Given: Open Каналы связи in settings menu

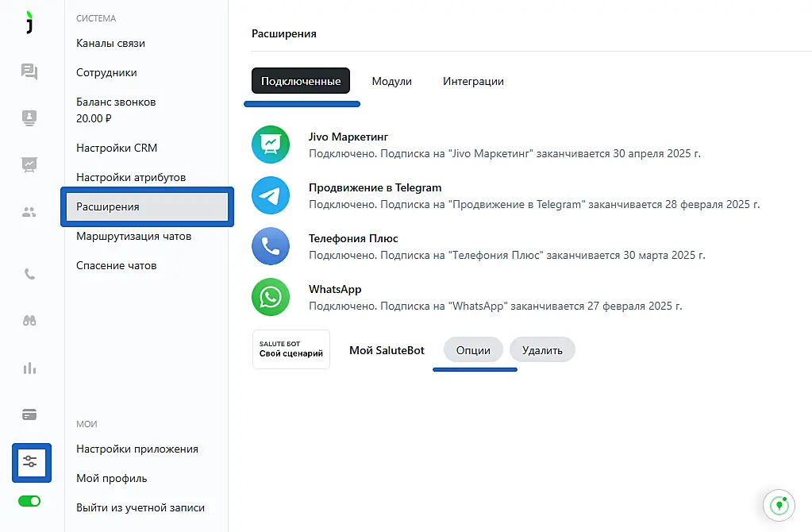Looking at the screenshot, I should click(110, 43).
